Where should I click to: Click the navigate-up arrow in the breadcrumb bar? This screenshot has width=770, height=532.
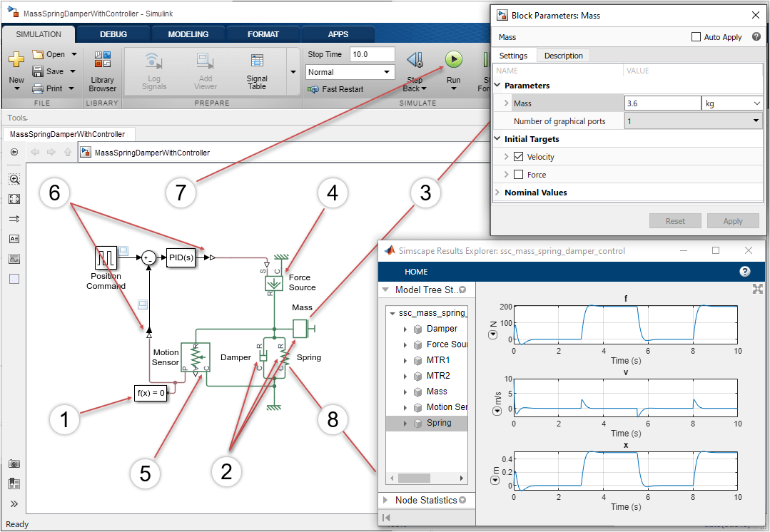tap(68, 152)
